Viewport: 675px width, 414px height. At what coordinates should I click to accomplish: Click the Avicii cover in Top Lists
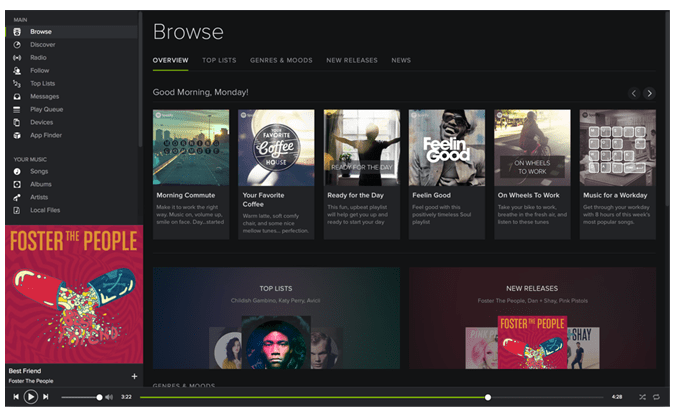pos(327,348)
